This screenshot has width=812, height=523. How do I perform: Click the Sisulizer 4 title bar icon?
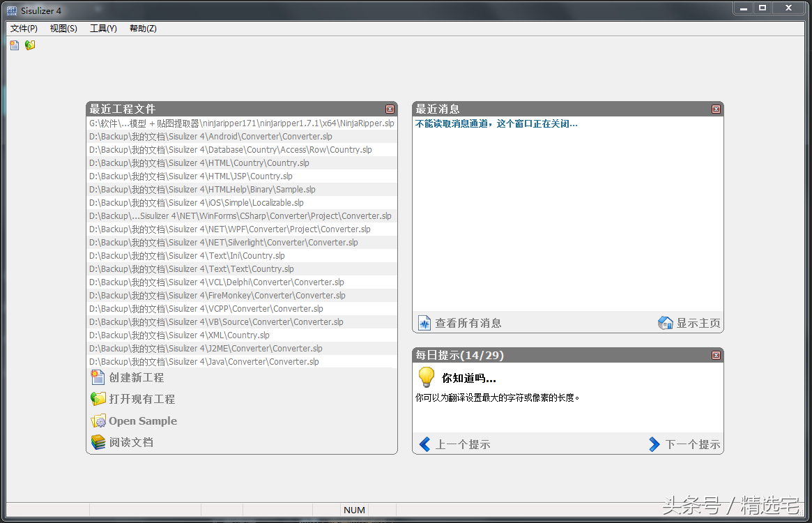point(11,10)
